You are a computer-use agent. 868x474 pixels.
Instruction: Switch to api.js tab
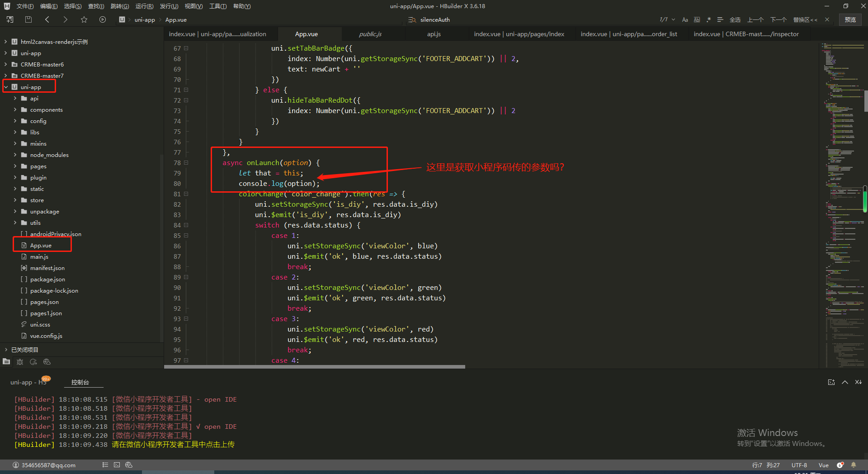[434, 34]
